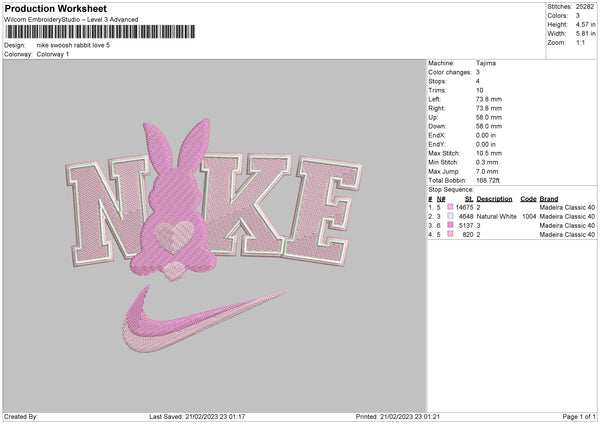Click the 'Code' column header
This screenshot has height=424, width=600.
(528, 199)
